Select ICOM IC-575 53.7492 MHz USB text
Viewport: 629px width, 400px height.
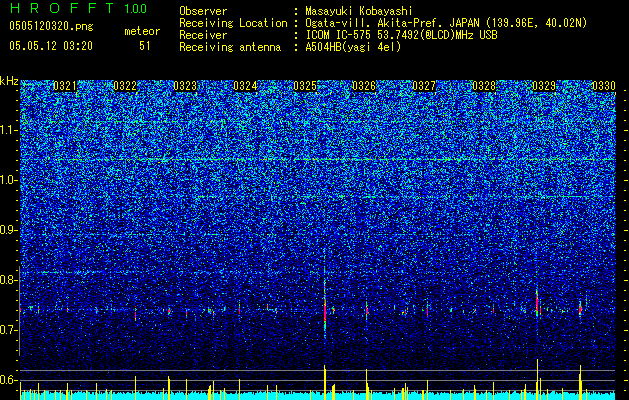pos(401,35)
